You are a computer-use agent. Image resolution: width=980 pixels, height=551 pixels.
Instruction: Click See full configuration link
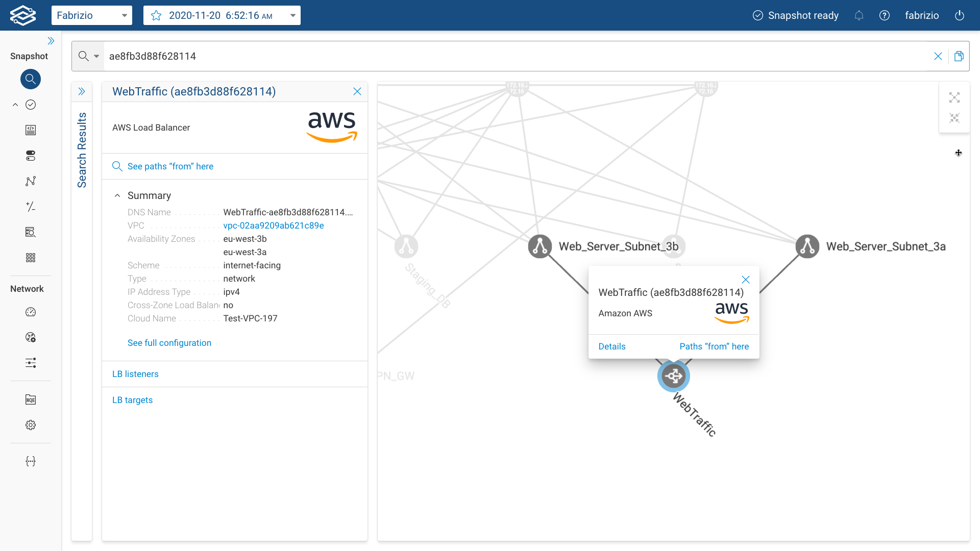tap(169, 342)
